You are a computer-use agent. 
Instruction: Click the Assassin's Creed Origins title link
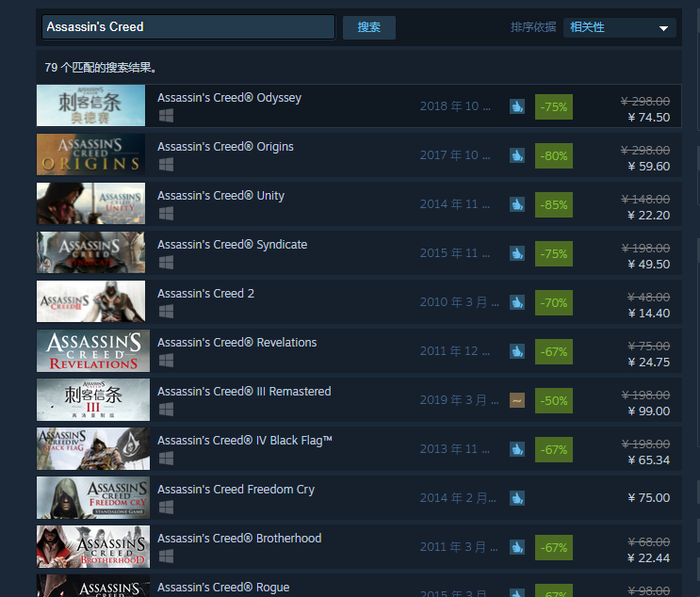click(225, 147)
